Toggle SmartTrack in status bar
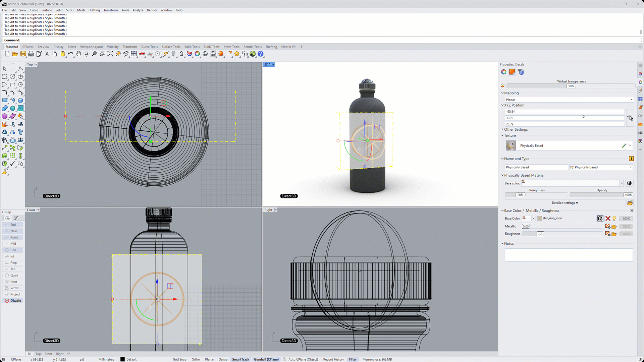This screenshot has width=644, height=362. (x=240, y=359)
